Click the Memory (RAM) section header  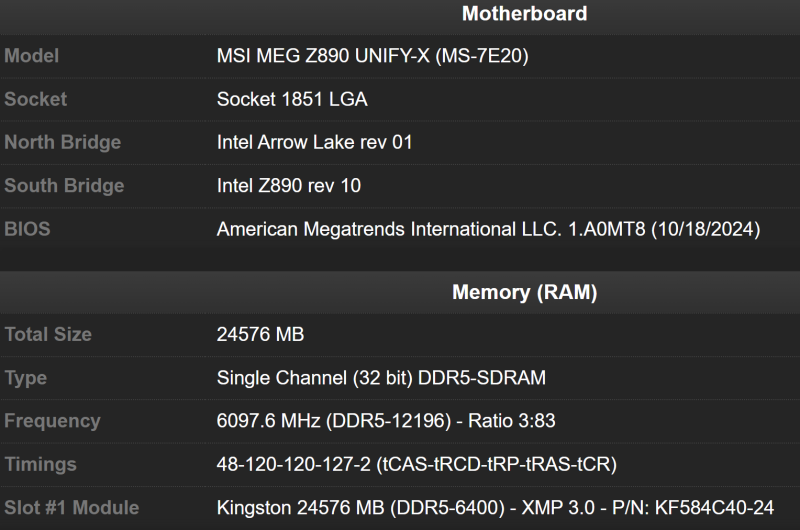coord(524,292)
